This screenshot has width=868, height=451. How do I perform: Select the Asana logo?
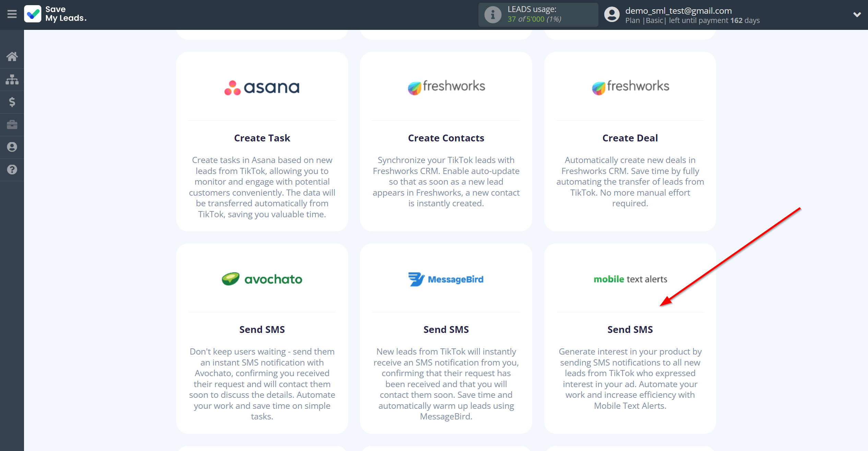pos(262,88)
